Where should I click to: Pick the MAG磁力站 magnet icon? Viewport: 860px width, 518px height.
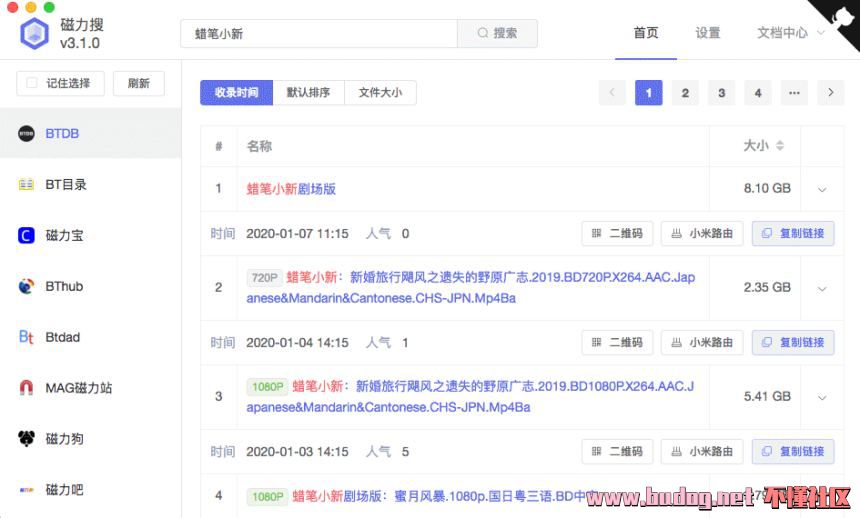26,388
